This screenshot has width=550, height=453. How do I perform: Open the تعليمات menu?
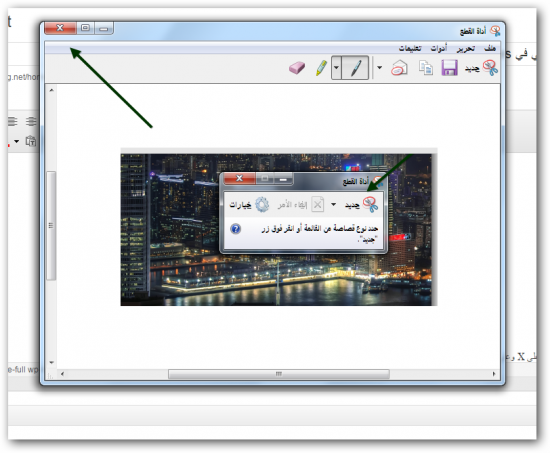410,48
